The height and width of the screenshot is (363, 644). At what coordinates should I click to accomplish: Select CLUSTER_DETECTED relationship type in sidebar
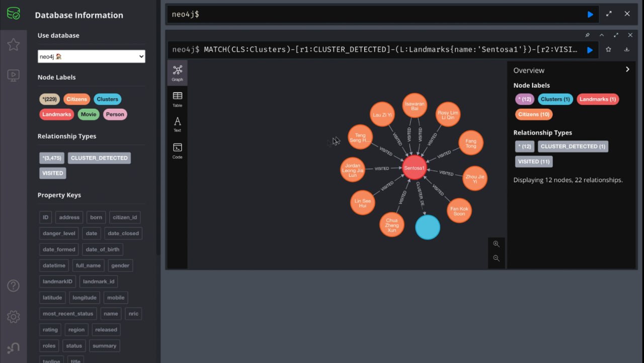pyautogui.click(x=99, y=158)
